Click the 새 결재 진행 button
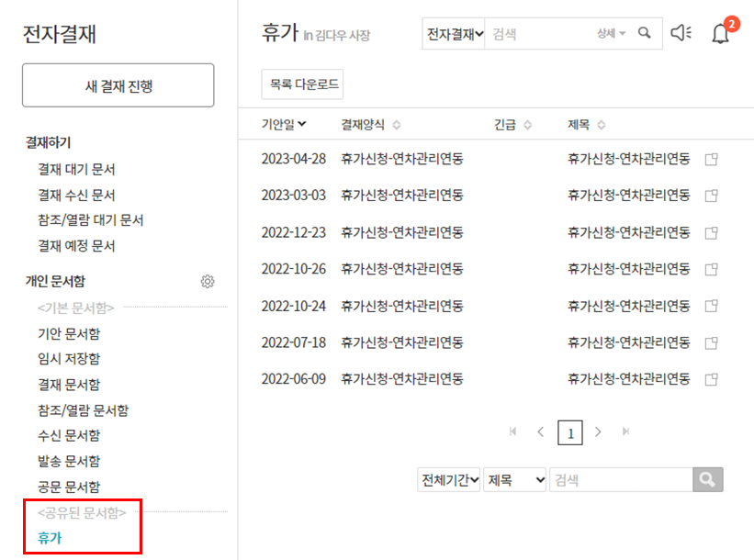 [x=118, y=86]
